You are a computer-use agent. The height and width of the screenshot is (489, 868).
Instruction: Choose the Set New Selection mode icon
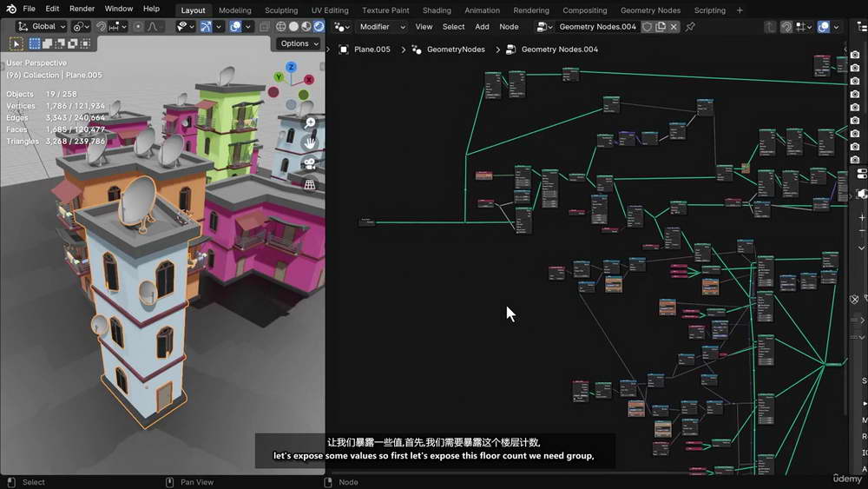coord(35,43)
